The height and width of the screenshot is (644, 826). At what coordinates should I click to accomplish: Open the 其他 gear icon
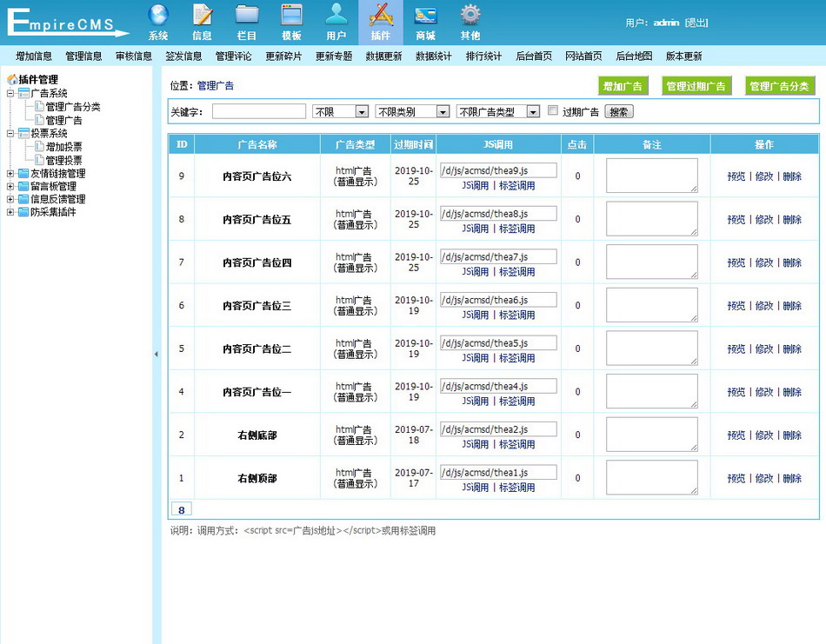coord(470,16)
